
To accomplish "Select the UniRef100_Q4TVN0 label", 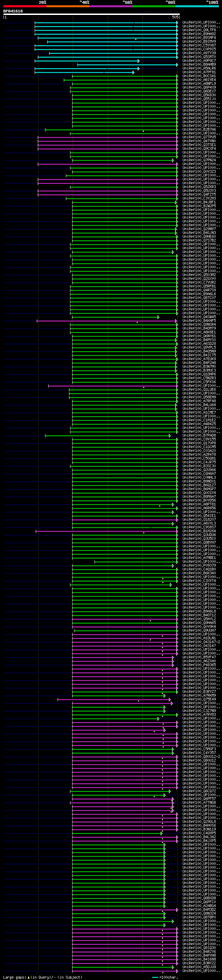I will pyautogui.click(x=199, y=141).
